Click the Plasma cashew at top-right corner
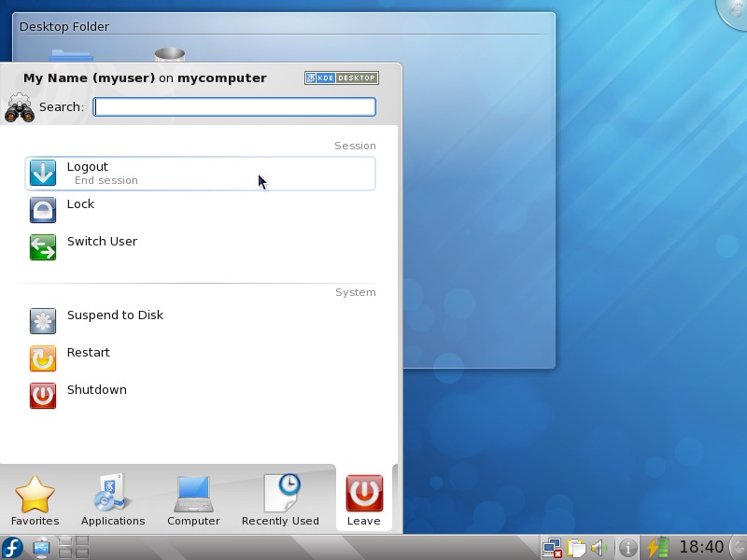 [x=733, y=13]
